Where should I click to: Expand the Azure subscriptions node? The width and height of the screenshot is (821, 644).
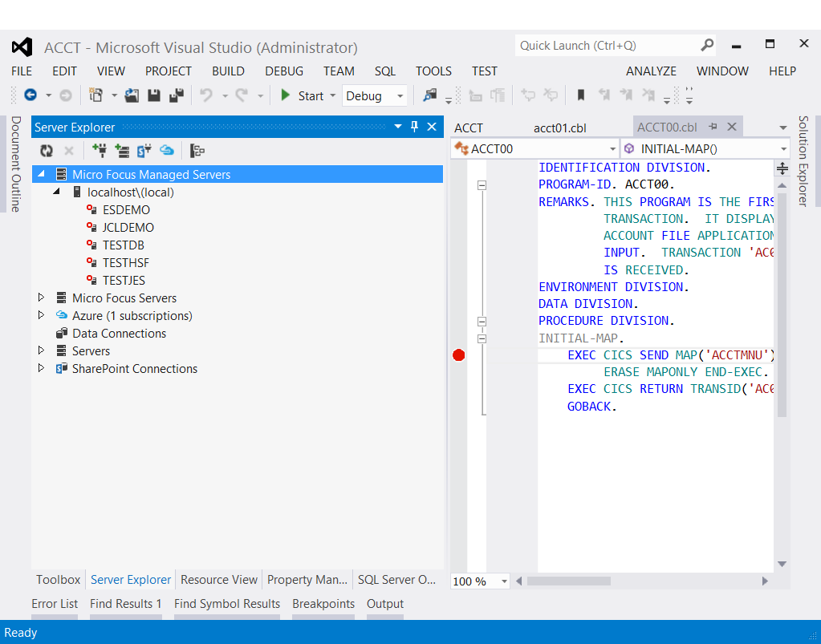coord(42,315)
